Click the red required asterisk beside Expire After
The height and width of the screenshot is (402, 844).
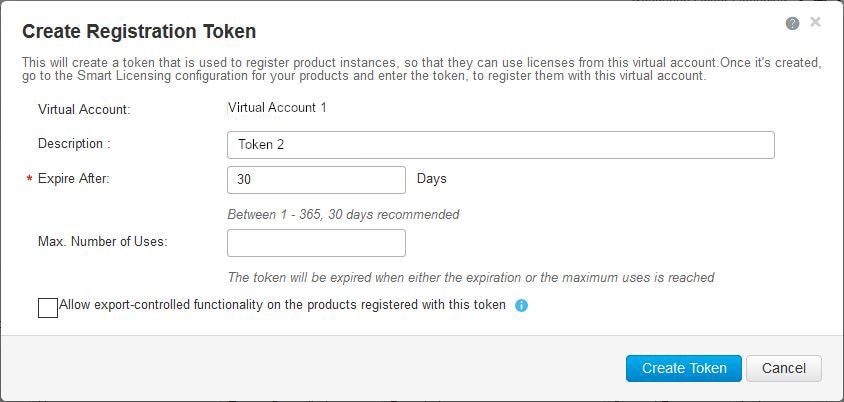tap(29, 179)
